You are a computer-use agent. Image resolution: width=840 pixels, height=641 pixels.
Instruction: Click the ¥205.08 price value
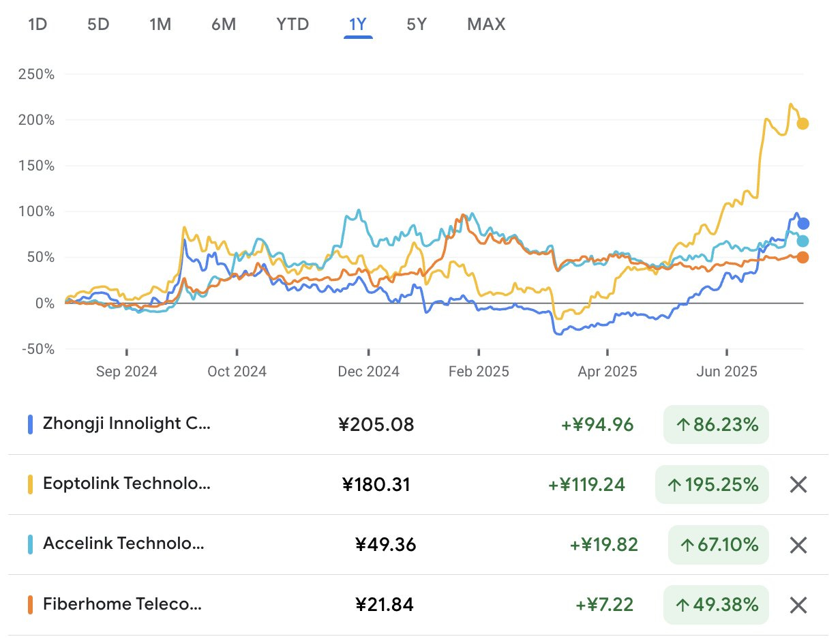(376, 425)
